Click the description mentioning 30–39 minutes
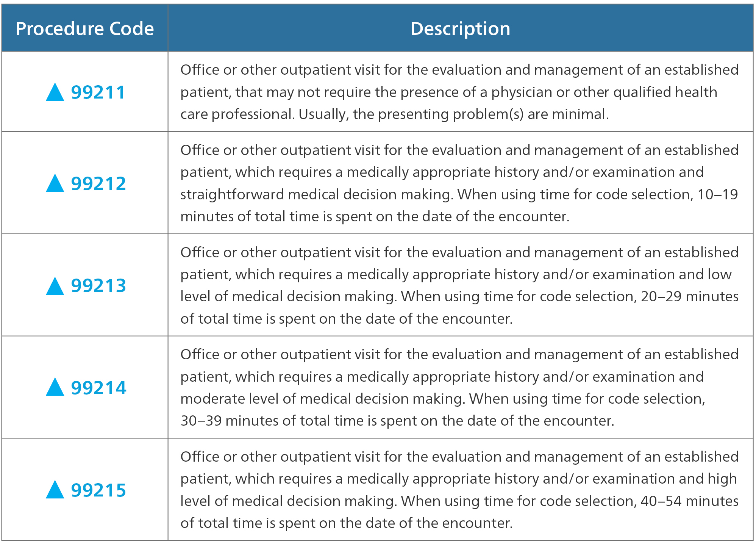This screenshot has height=545, width=756. tap(459, 387)
